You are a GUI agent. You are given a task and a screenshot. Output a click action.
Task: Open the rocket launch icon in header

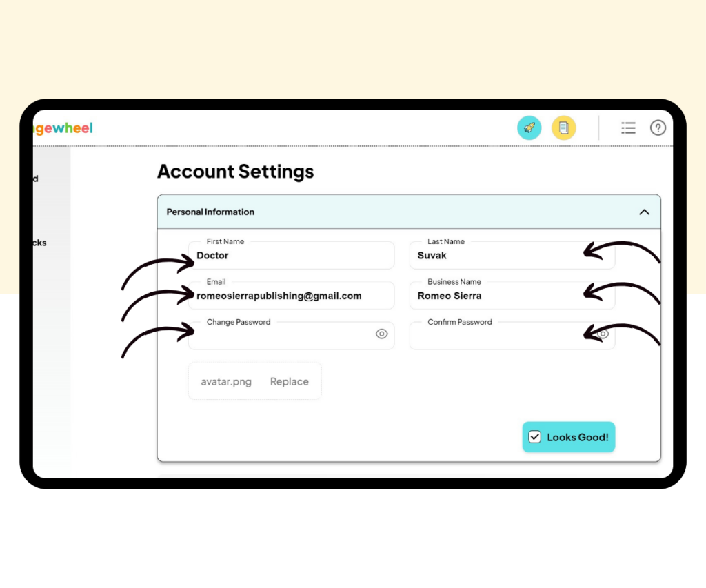click(529, 128)
